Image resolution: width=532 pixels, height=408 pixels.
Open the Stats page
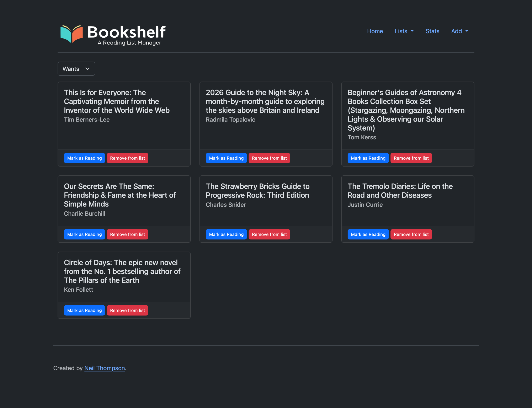(x=432, y=31)
